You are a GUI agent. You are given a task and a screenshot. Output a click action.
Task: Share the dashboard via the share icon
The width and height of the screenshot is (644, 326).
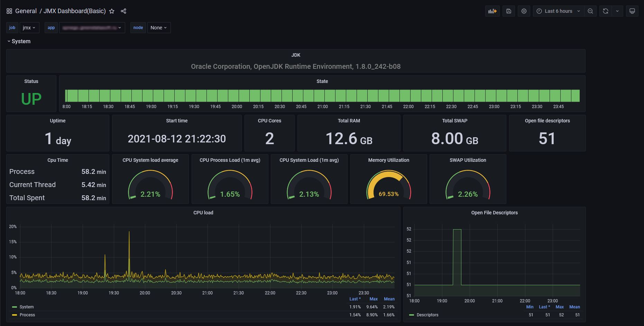tap(123, 11)
